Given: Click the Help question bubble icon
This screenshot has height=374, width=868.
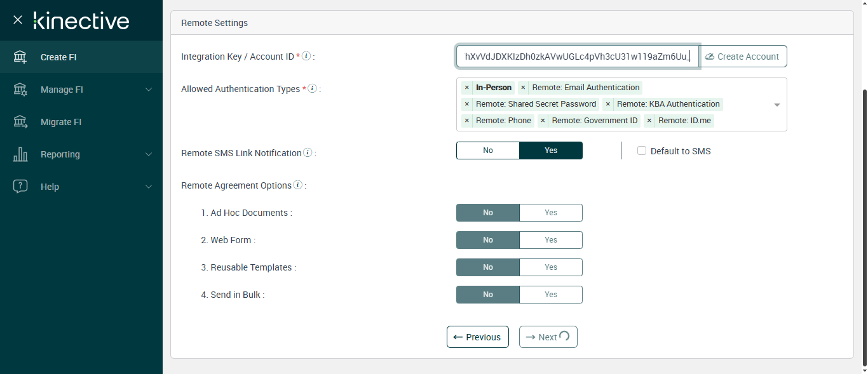Looking at the screenshot, I should (20, 187).
